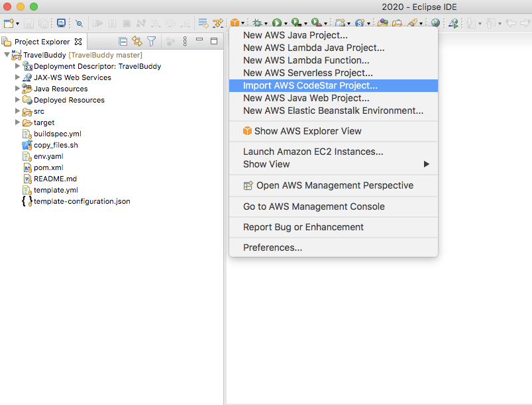Click the Disconnect debug icon
This screenshot has width=532, height=405.
point(141,23)
